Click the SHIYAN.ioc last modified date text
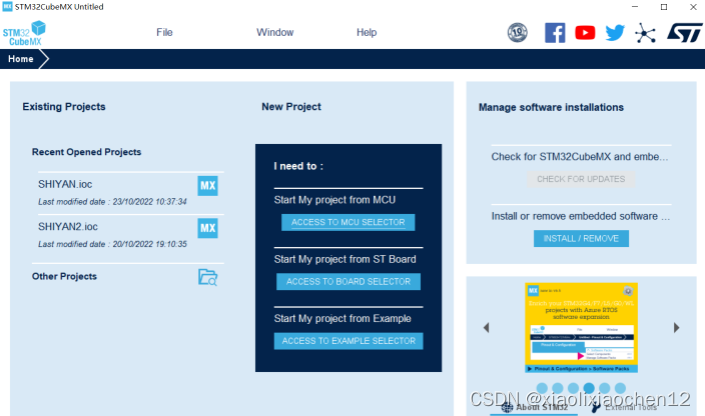The height and width of the screenshot is (416, 705). 112,201
